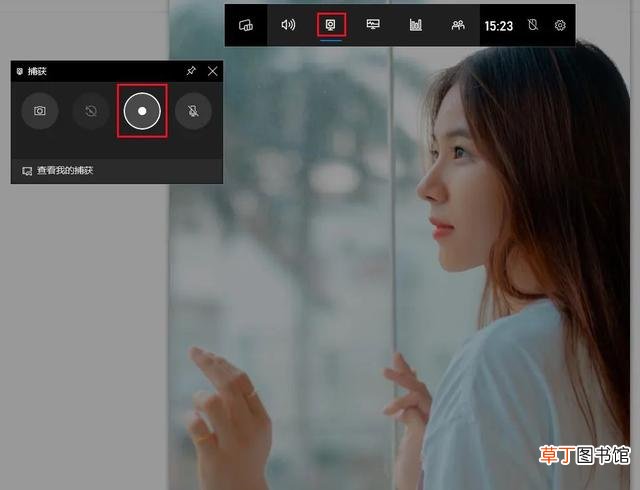Open the Resources bar-chart widget
Viewport: 640px width, 490px height.
[416, 25]
